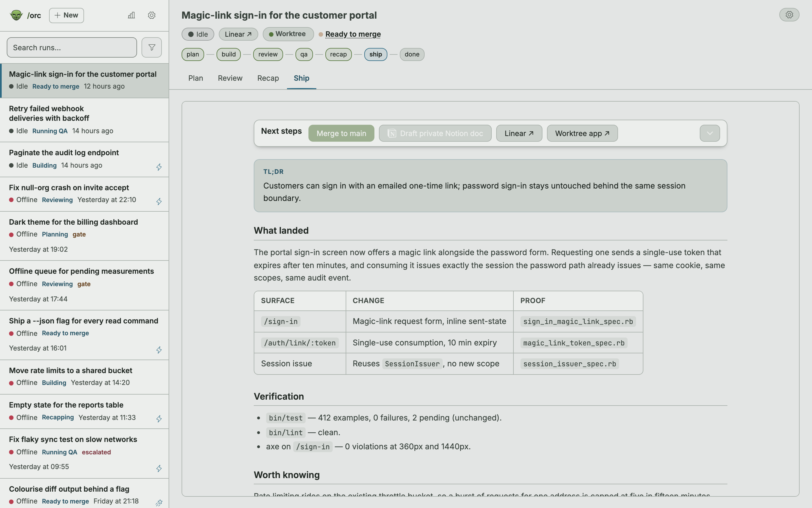The height and width of the screenshot is (508, 812).
Task: Click the bin/lint code label
Action: (x=286, y=433)
